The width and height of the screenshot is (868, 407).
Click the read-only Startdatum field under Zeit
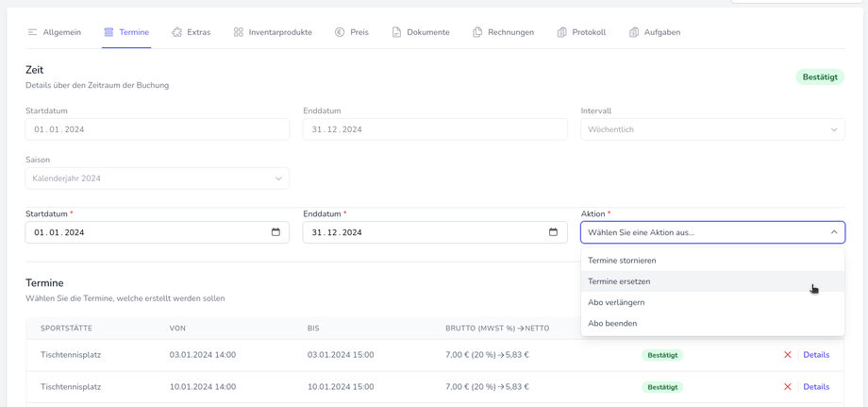[157, 129]
